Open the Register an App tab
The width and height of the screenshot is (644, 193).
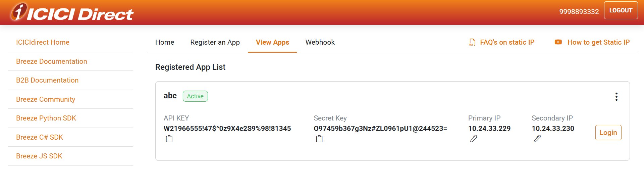tap(215, 42)
